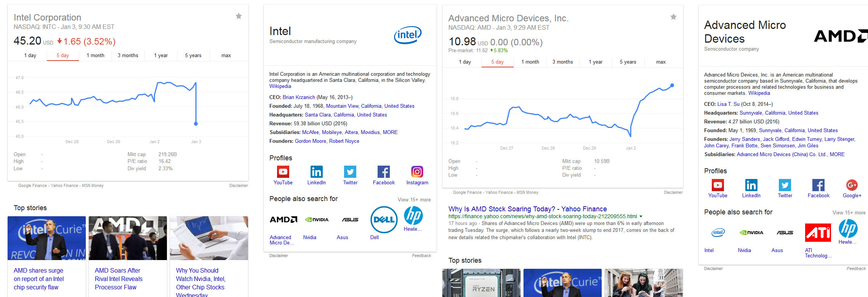Screen dimensions: 868x297
Task: Switch AMD chart to 5 years
Action: click(628, 62)
